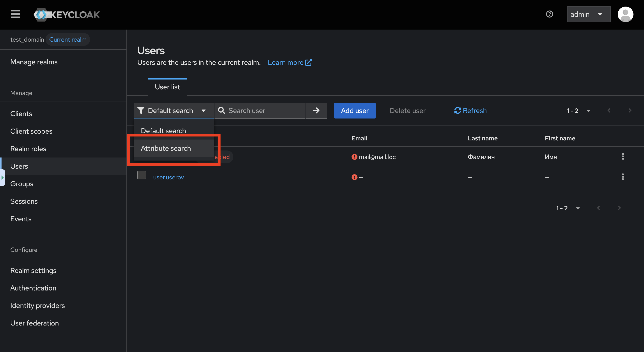Viewport: 644px width, 352px height.
Task: Expand the Default search filter dropdown
Action: 174,110
